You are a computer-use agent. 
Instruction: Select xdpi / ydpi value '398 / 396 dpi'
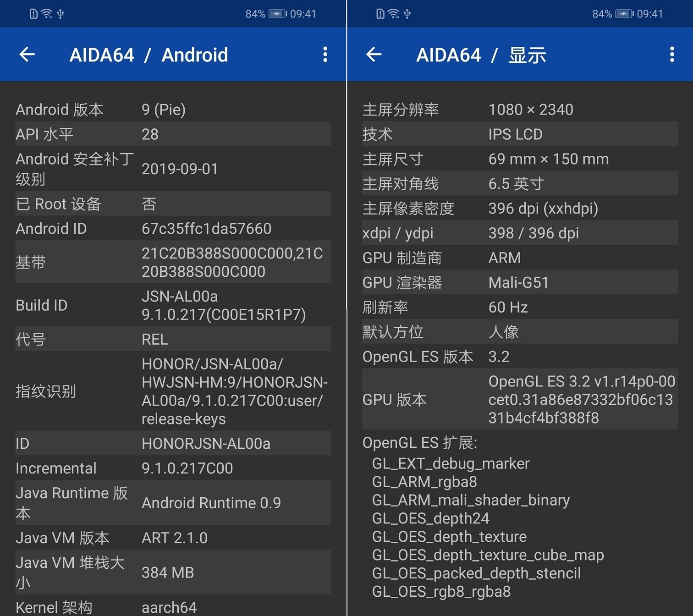(533, 233)
